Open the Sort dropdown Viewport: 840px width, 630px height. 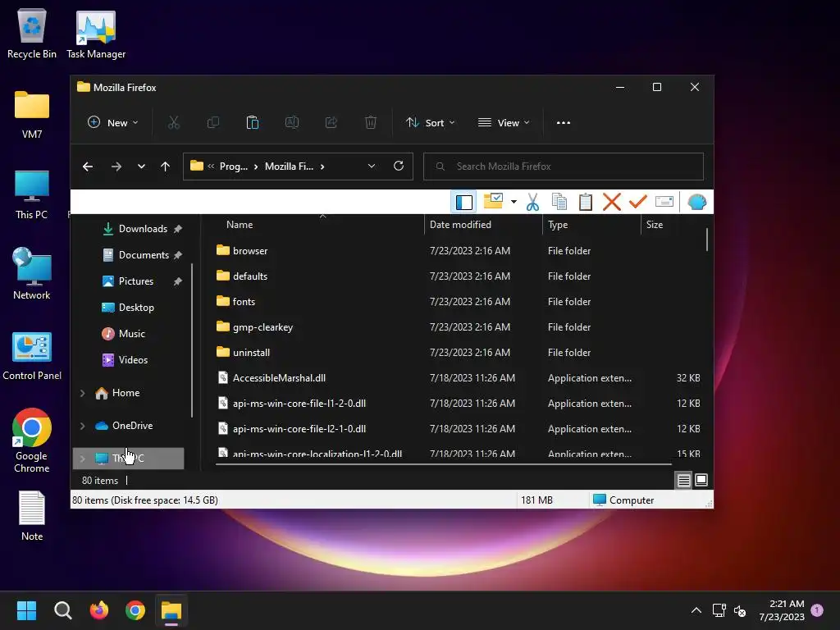click(x=430, y=123)
